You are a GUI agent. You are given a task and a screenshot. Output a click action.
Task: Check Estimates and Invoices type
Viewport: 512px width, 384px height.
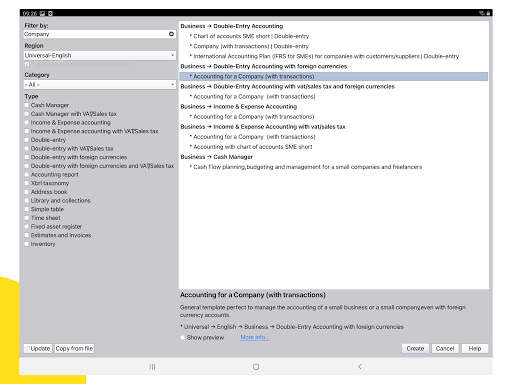[27, 235]
